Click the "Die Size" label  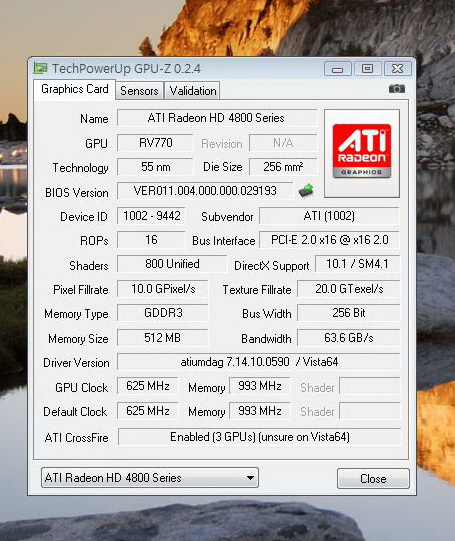(222, 167)
